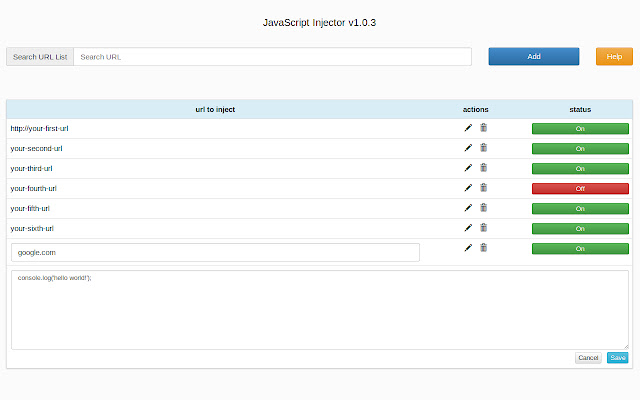The height and width of the screenshot is (400, 640).
Task: Select the your-fourth-url text
Action: [33, 189]
